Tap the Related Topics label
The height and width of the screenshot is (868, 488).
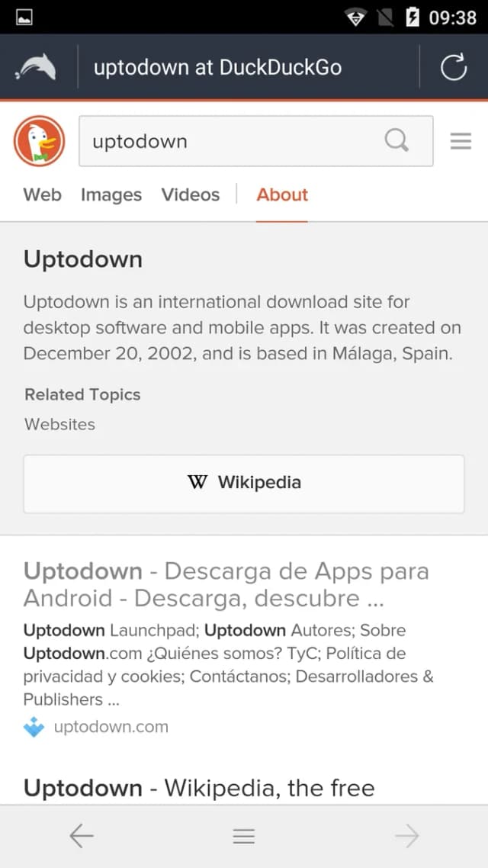pyautogui.click(x=82, y=394)
